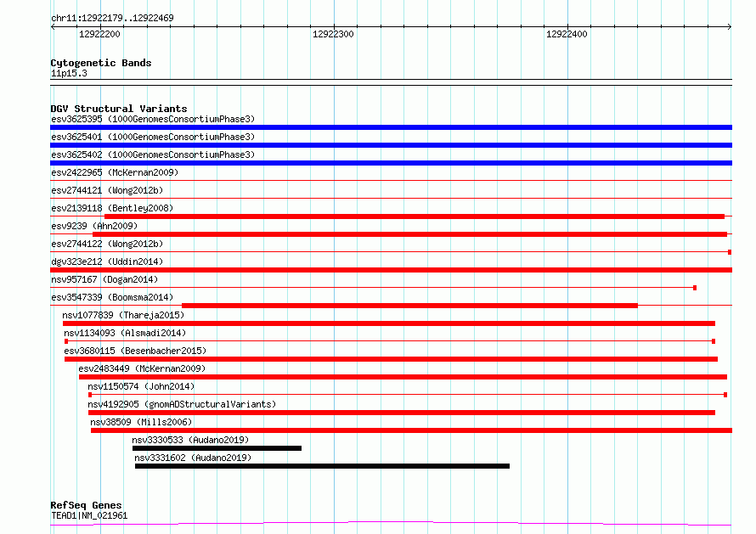
Task: Select the nsv38509 (Mills2006) label
Action: tap(141, 422)
